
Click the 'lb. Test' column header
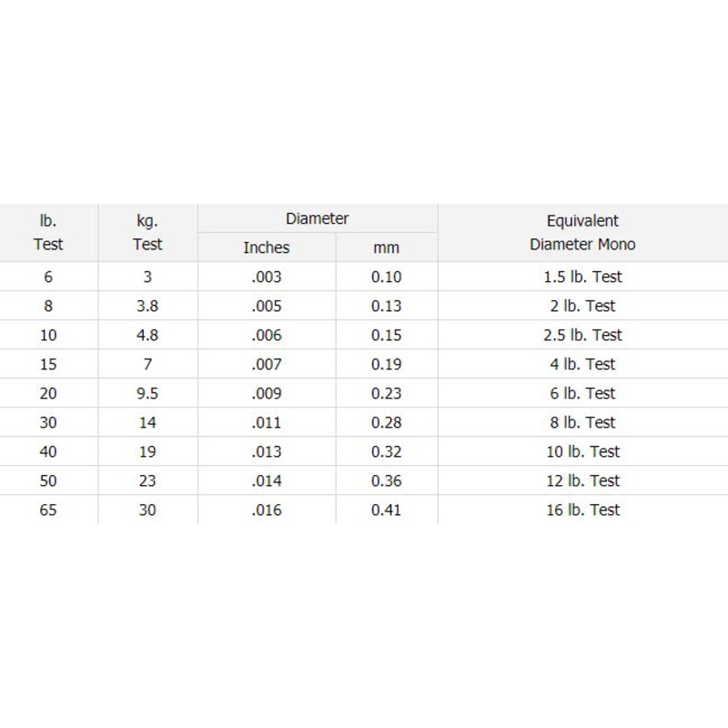(48, 232)
